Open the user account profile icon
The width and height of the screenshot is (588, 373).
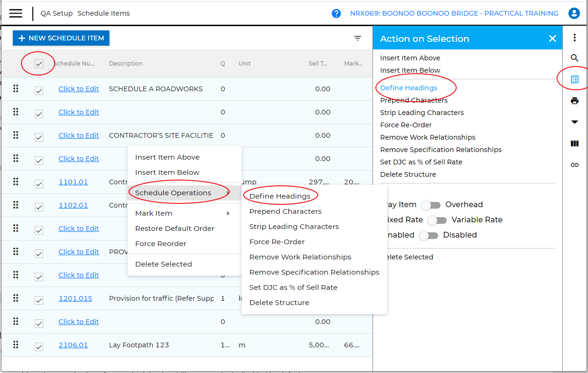tap(574, 13)
